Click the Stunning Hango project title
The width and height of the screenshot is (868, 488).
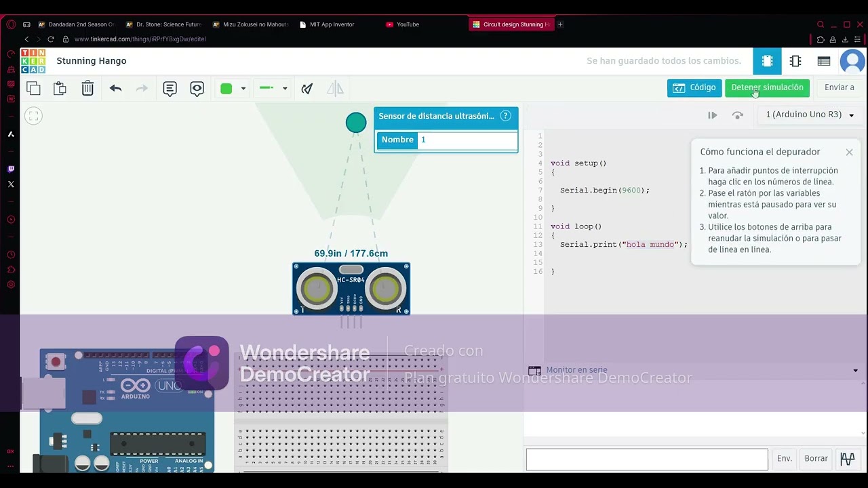(92, 61)
